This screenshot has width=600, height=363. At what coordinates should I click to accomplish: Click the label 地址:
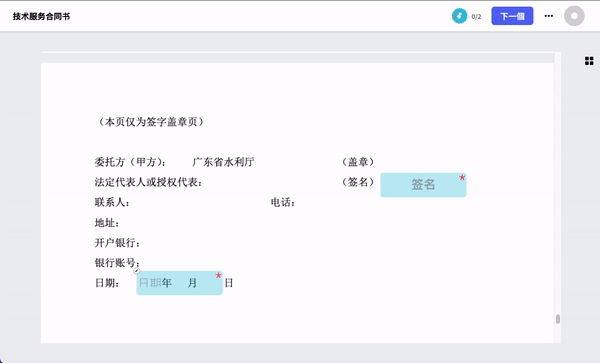coord(107,223)
